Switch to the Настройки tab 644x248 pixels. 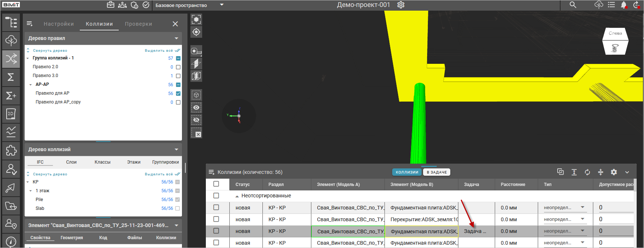[x=59, y=24]
